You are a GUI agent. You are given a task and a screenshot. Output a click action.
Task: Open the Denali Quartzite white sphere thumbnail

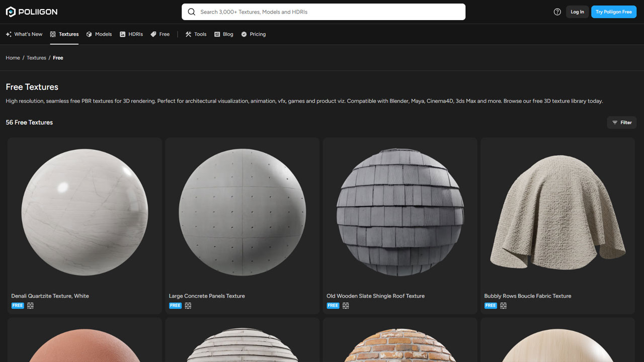tap(85, 212)
